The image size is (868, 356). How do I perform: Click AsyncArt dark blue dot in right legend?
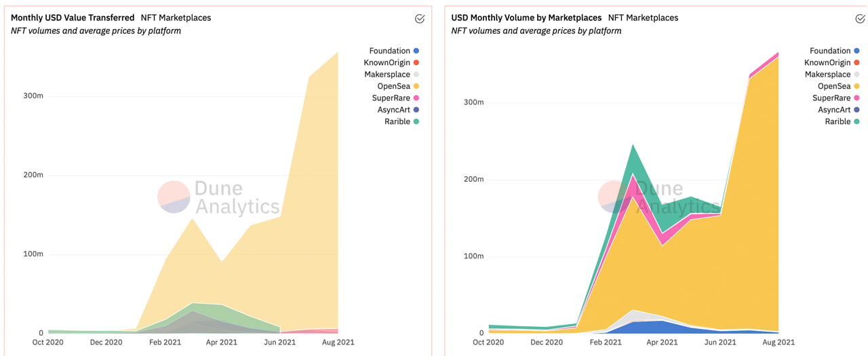tap(856, 110)
